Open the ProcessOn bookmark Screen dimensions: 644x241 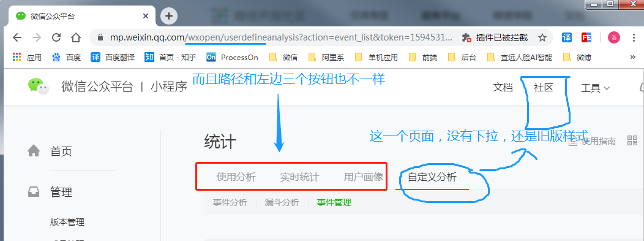233,57
